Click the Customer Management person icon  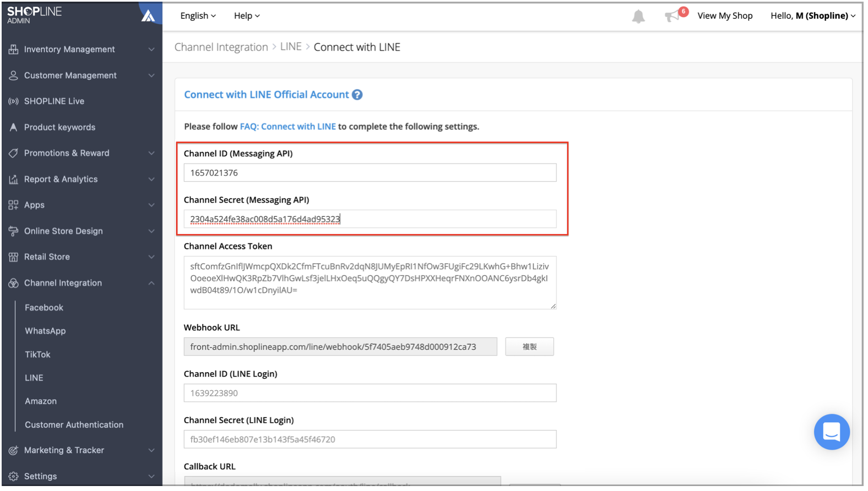click(x=13, y=75)
